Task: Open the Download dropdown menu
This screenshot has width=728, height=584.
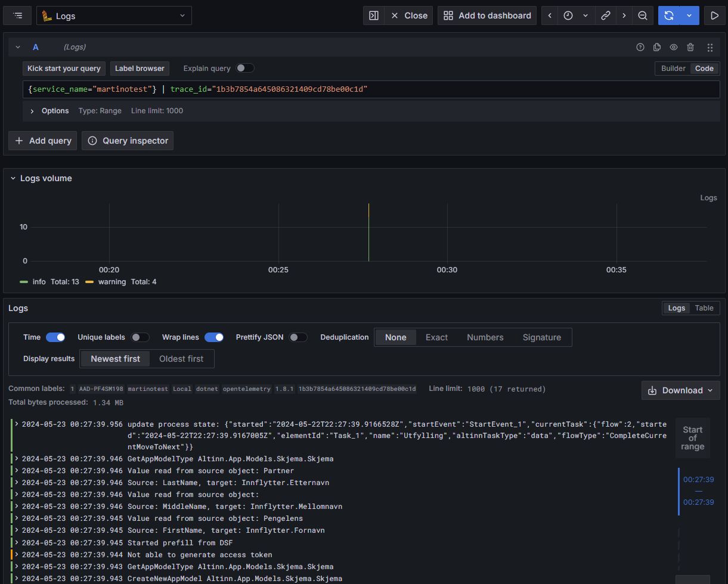Action: [680, 390]
